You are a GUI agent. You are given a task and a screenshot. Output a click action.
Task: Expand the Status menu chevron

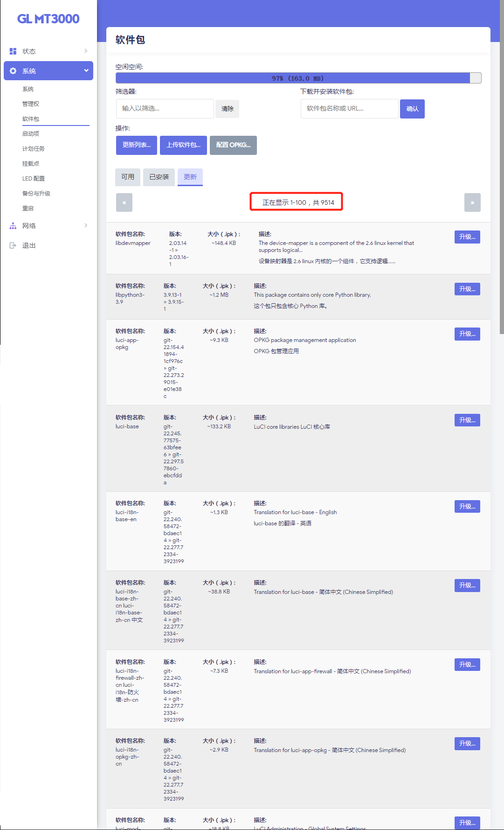86,51
